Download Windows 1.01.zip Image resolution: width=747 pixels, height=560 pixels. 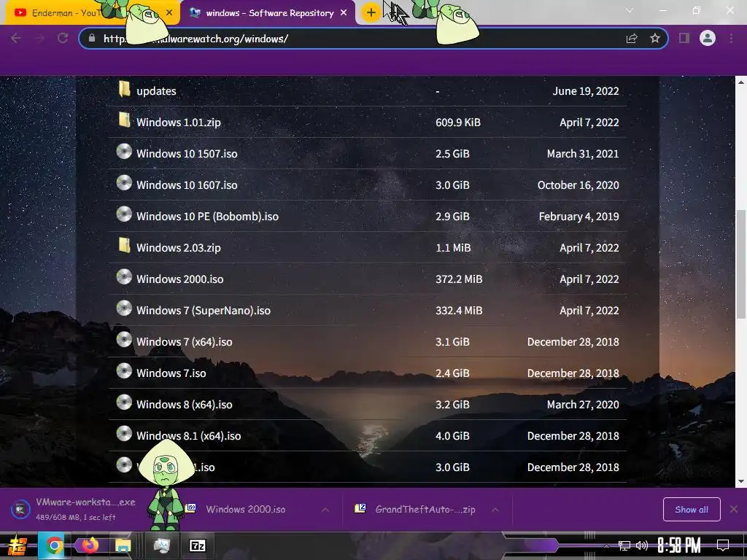click(179, 122)
